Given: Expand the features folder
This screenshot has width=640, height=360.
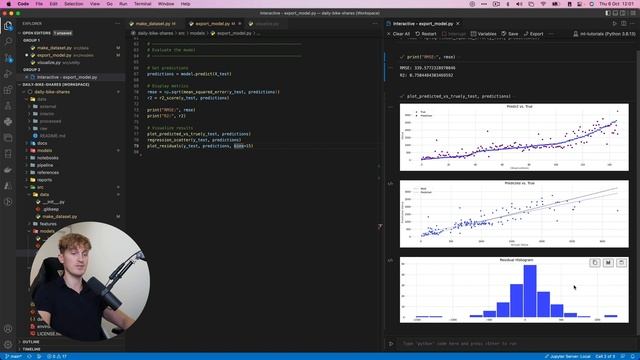Looking at the screenshot, I should 48,224.
